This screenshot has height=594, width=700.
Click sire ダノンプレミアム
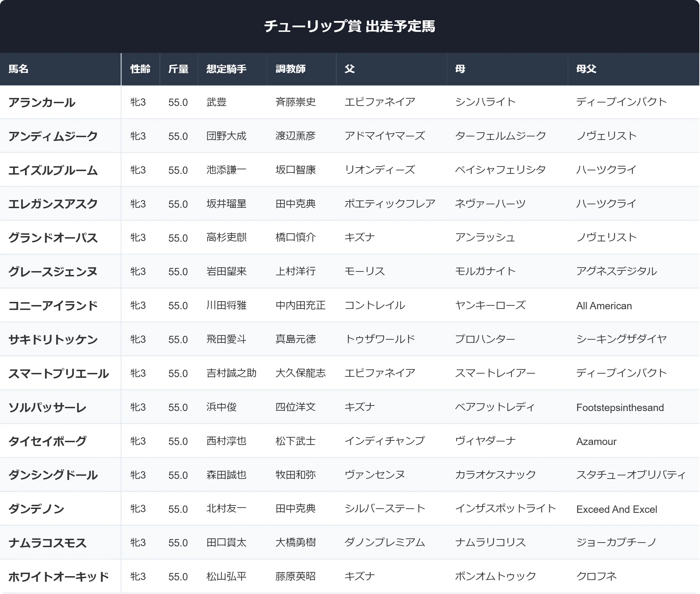pyautogui.click(x=385, y=543)
